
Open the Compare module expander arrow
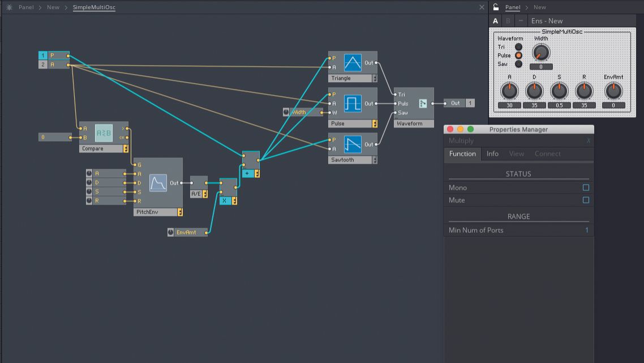pos(127,148)
